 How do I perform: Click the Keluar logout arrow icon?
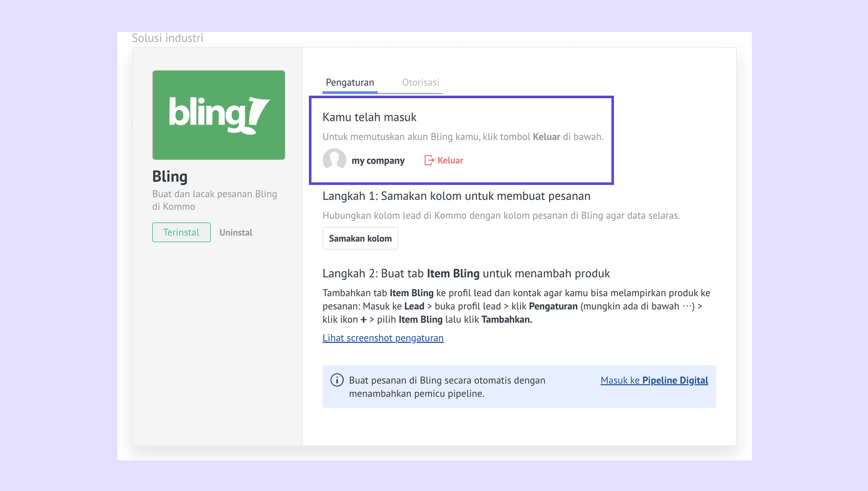point(429,160)
